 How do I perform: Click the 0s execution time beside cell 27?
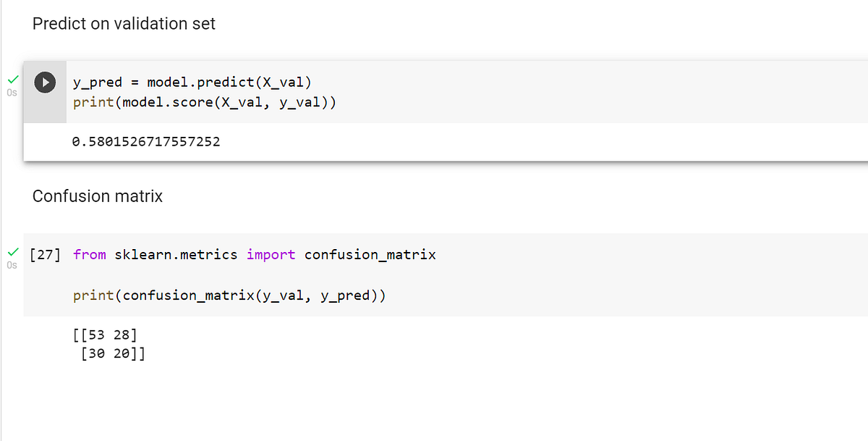[x=12, y=265]
